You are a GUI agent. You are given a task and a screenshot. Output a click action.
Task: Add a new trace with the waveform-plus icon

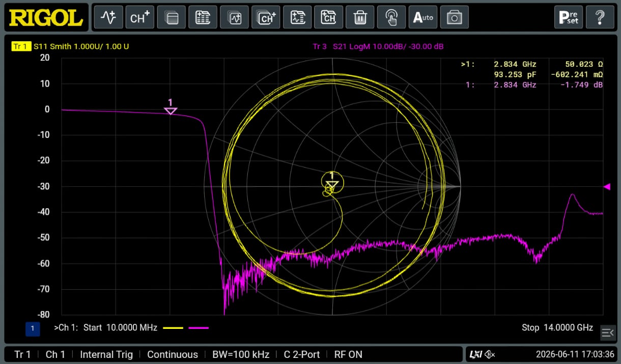point(108,18)
